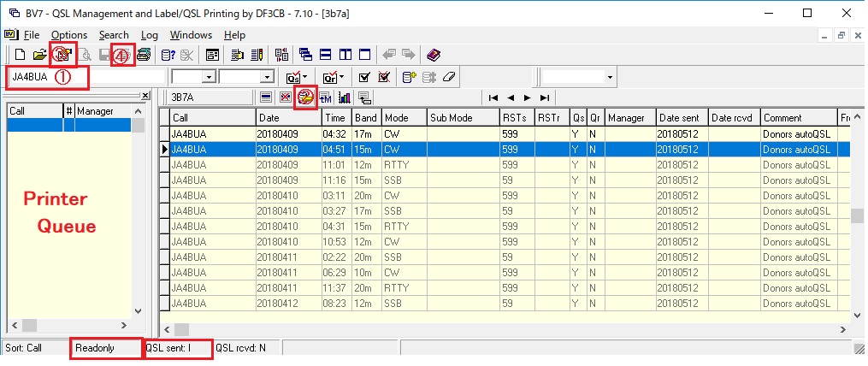Select the row with time 04:32
868x366 pixels.
click(x=511, y=134)
